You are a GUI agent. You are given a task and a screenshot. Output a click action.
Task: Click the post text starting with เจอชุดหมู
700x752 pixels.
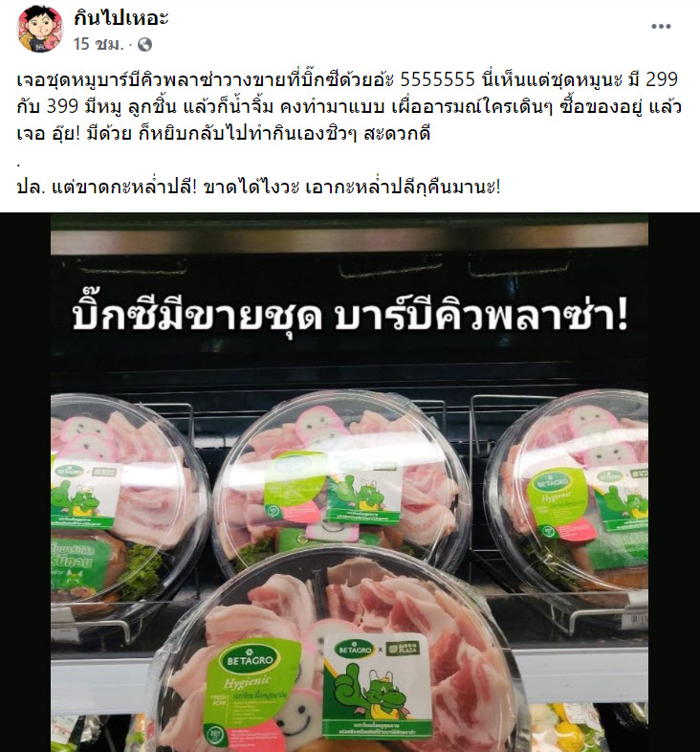tap(348, 106)
